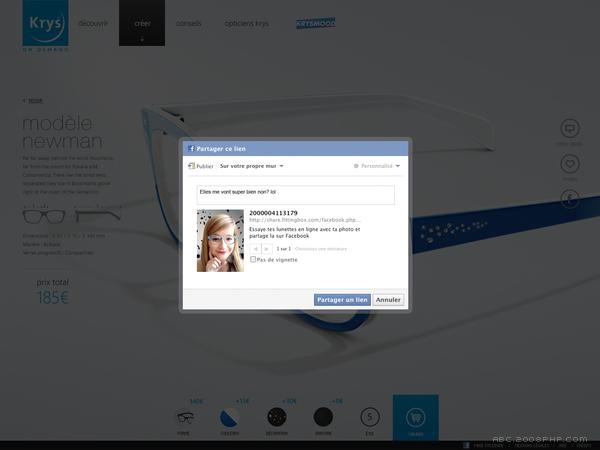Select the 'conseils' menu item
The image size is (600, 450).
tap(188, 22)
